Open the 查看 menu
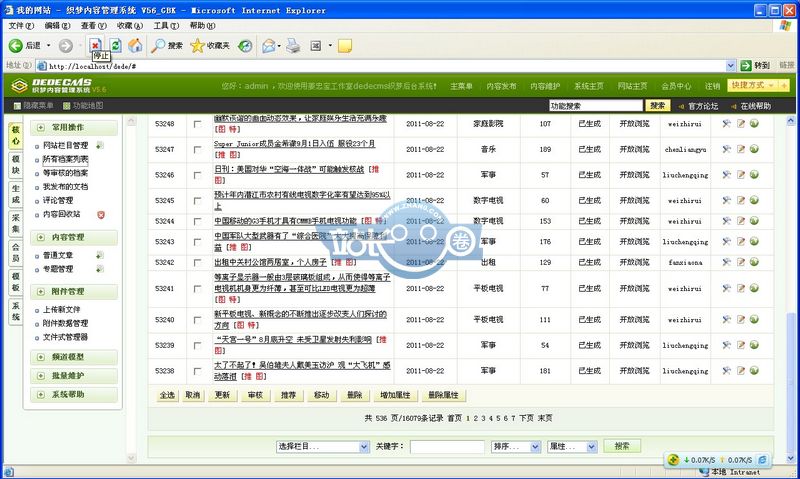 click(93, 26)
